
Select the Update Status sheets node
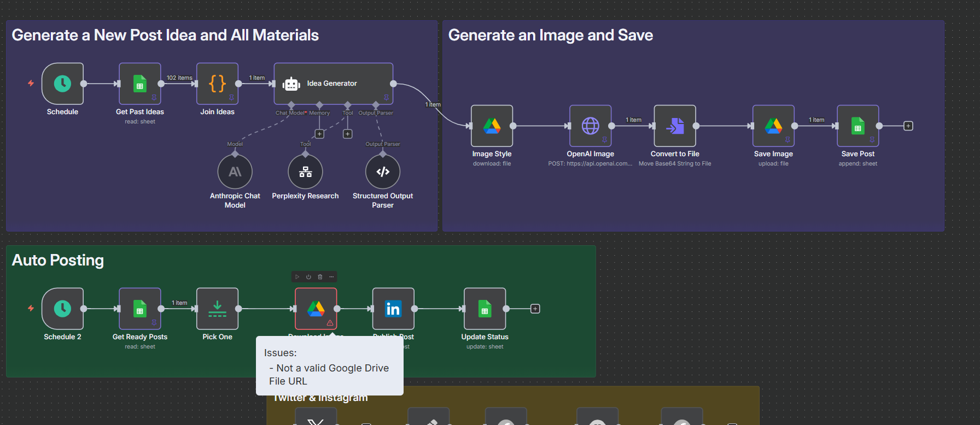coord(485,309)
